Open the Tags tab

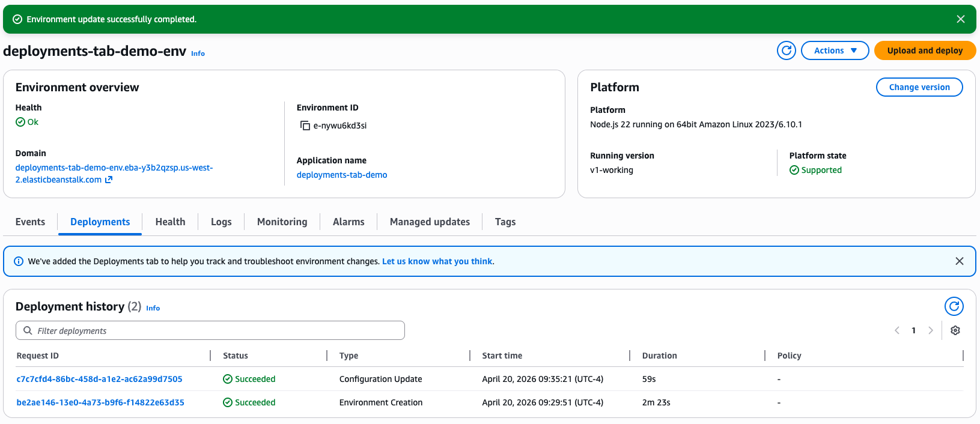point(505,222)
